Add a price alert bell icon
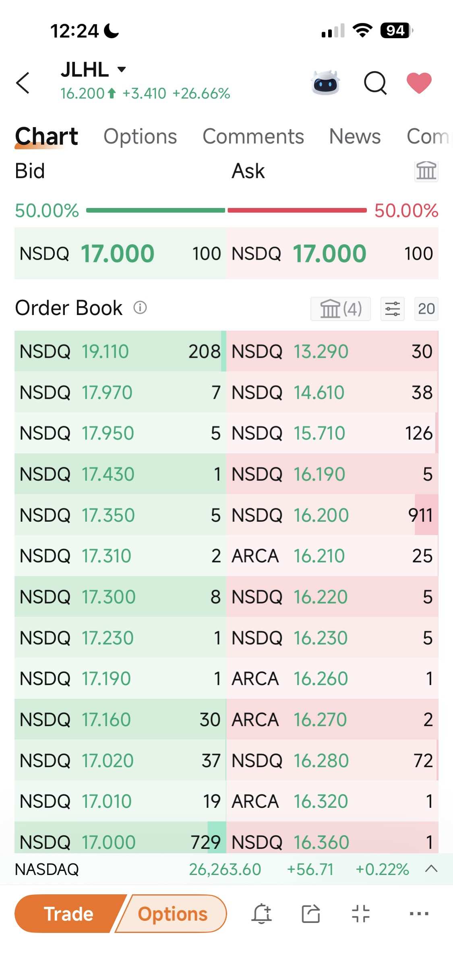Screen dimensions: 453x980 tap(262, 914)
